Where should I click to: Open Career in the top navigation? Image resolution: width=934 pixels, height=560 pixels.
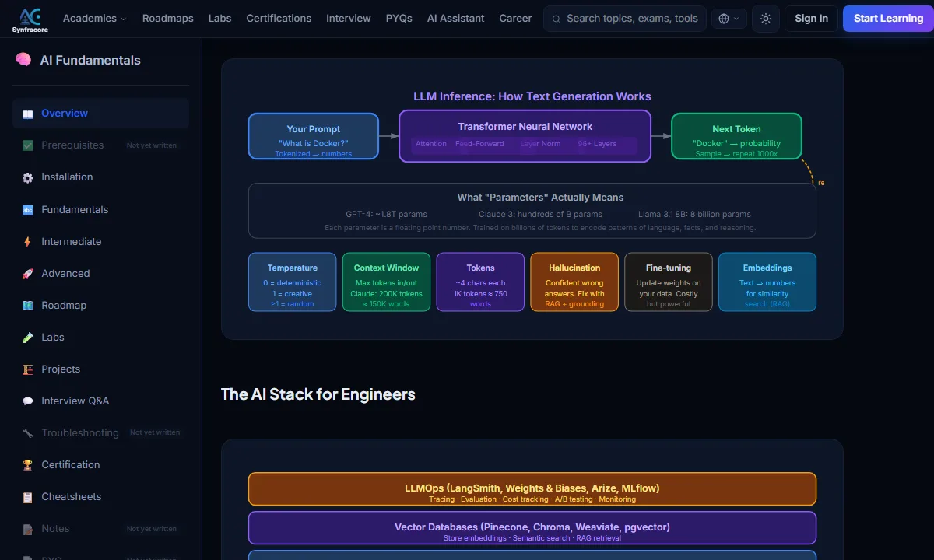pos(516,18)
